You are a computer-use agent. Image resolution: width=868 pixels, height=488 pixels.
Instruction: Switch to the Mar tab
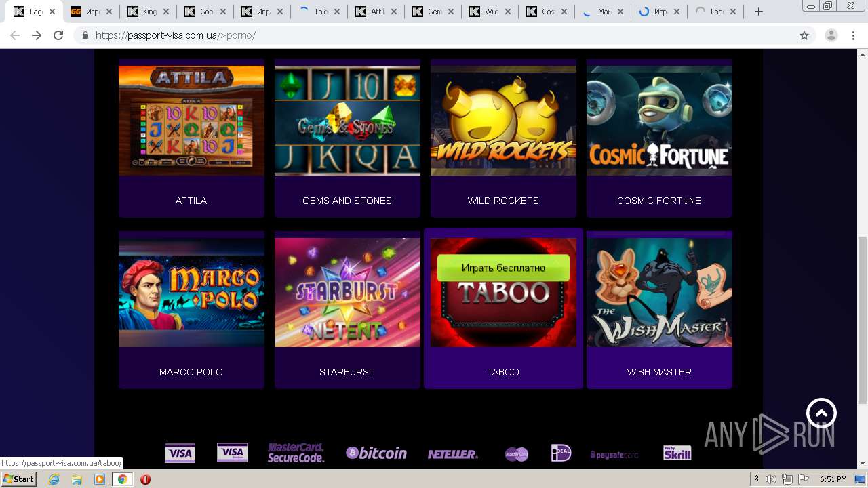point(604,12)
